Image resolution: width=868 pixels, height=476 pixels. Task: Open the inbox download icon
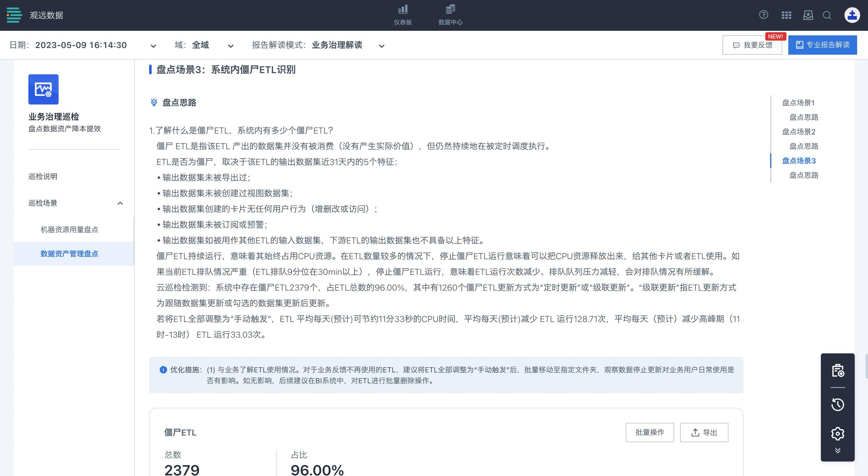click(808, 15)
